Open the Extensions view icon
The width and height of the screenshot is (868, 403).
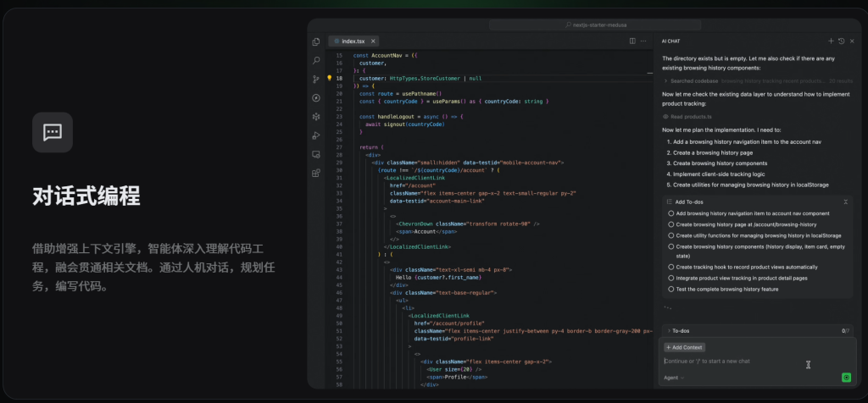(316, 173)
